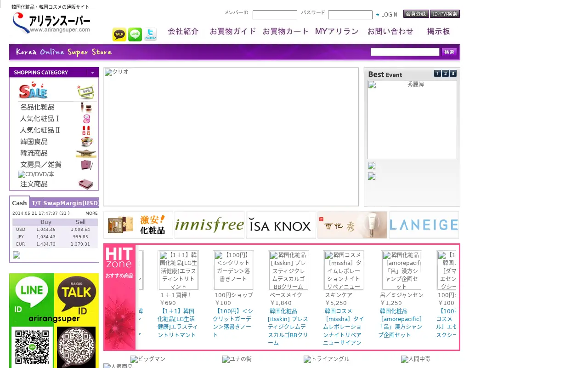Open the Twitter bird icon in header
588x368 pixels.
(x=151, y=34)
